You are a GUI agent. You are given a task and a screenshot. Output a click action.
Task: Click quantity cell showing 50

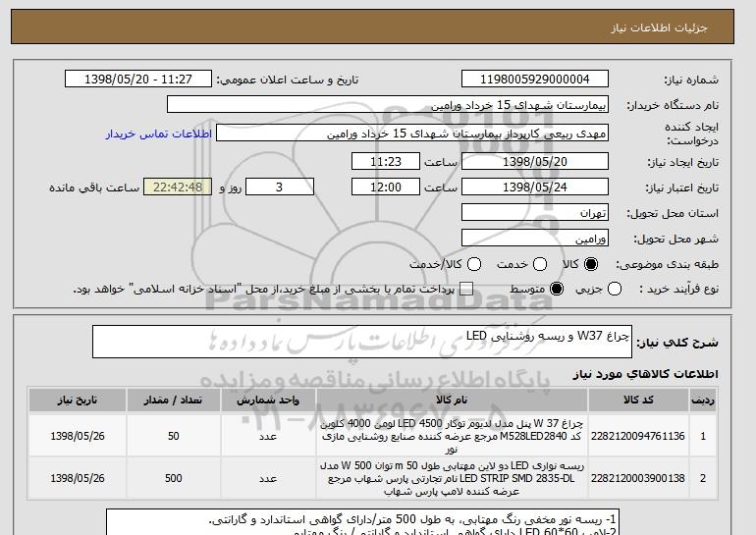coord(173,436)
